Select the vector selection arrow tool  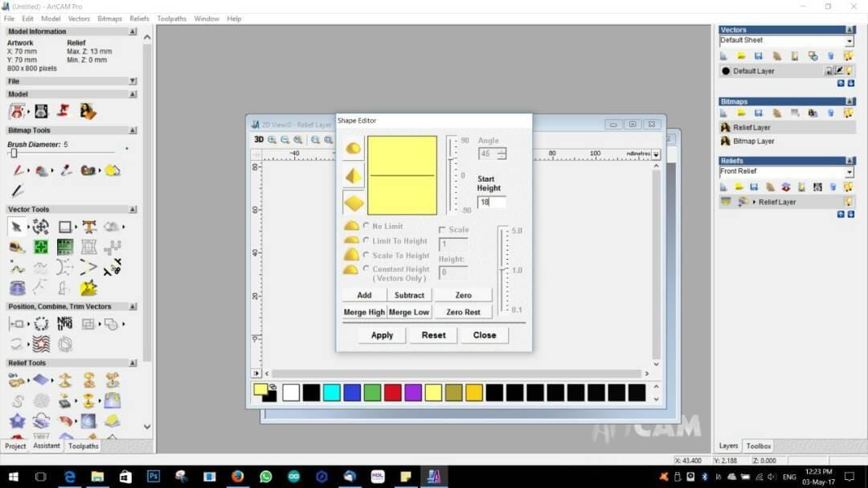[x=16, y=227]
